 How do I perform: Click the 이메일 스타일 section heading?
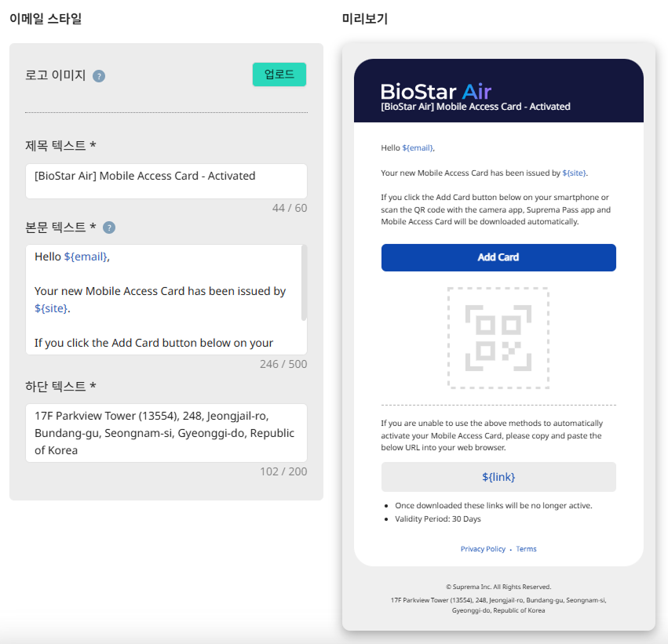click(x=46, y=20)
